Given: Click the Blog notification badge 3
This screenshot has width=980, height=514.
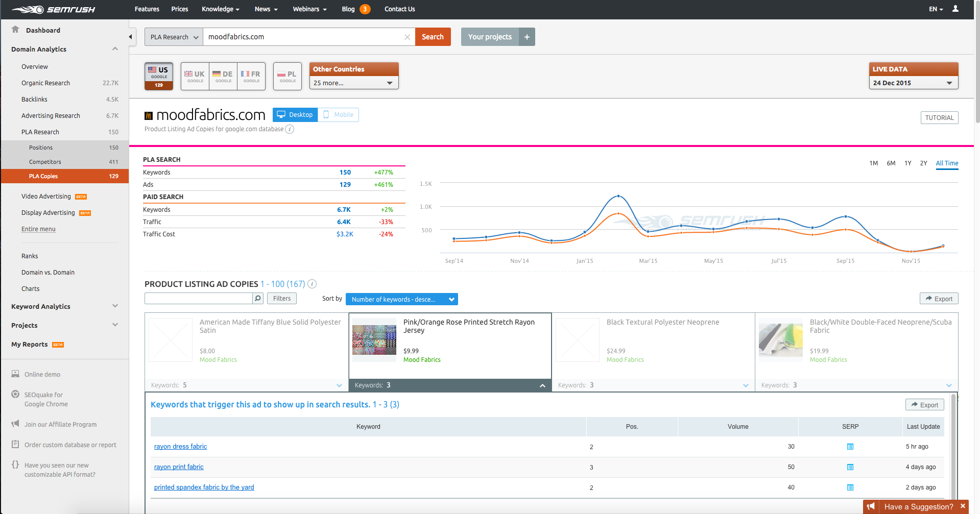Looking at the screenshot, I should click(365, 9).
